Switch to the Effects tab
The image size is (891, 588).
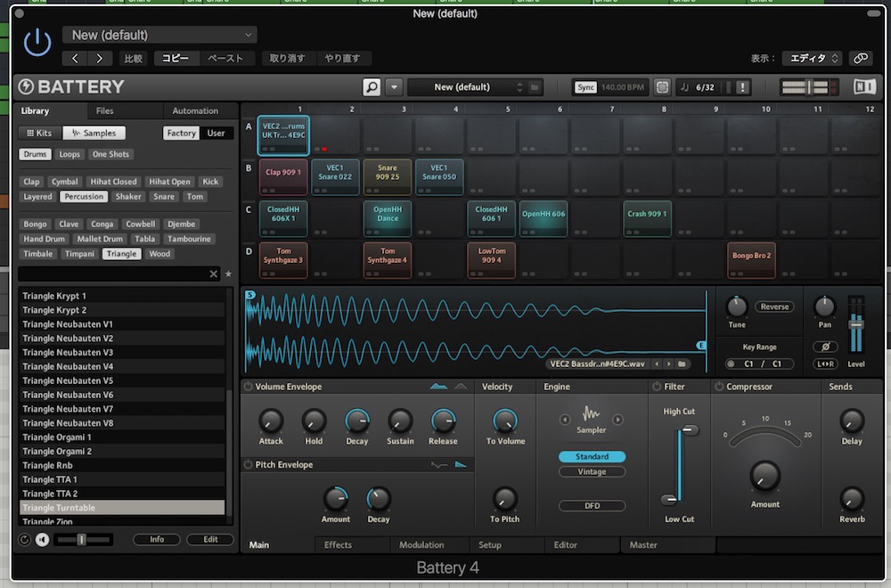pos(338,545)
